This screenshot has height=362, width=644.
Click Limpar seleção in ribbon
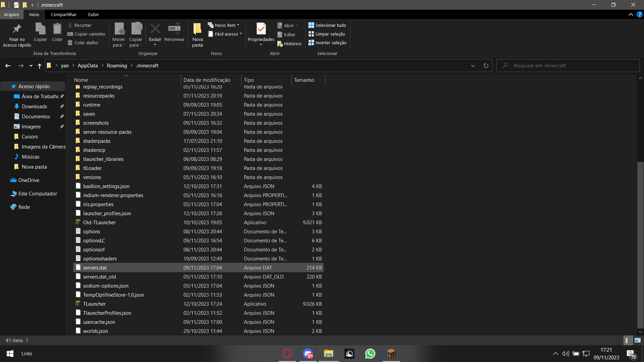pos(327,34)
